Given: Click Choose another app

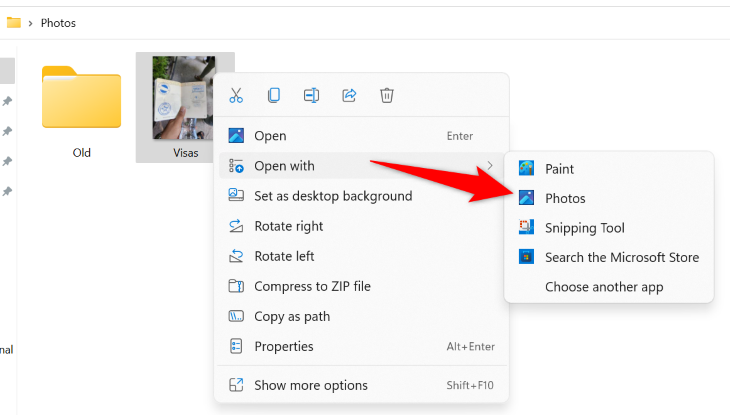Looking at the screenshot, I should pyautogui.click(x=603, y=287).
